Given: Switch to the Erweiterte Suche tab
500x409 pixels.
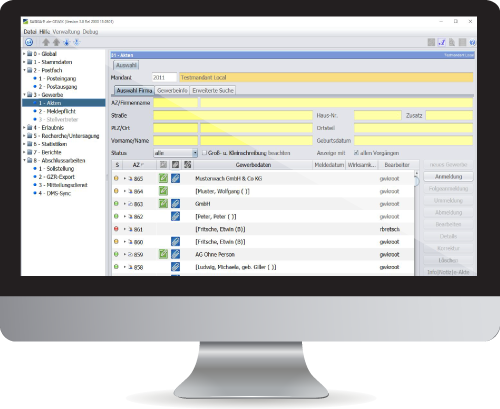Looking at the screenshot, I should coord(213,90).
